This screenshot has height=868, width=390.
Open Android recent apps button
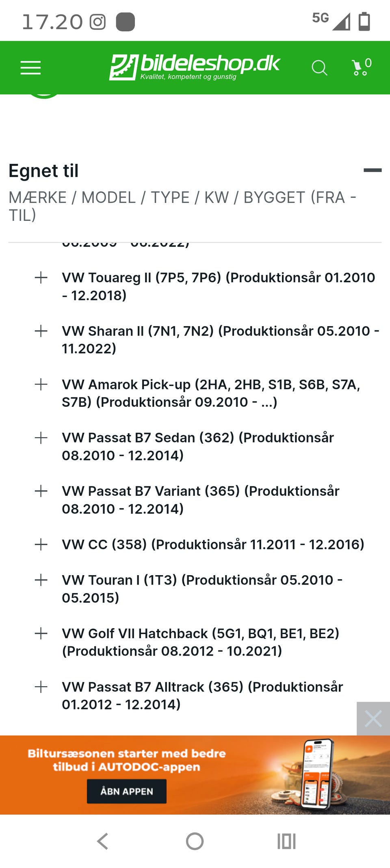point(286,841)
